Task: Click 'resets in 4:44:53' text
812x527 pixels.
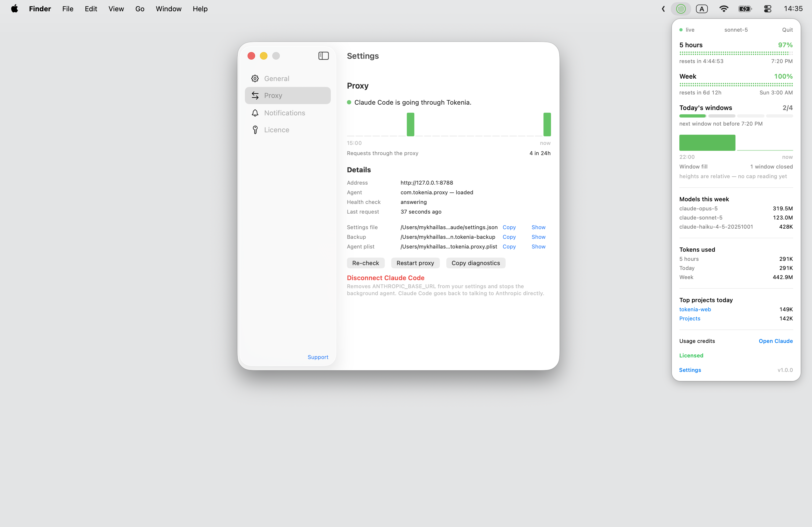Action: coord(701,61)
